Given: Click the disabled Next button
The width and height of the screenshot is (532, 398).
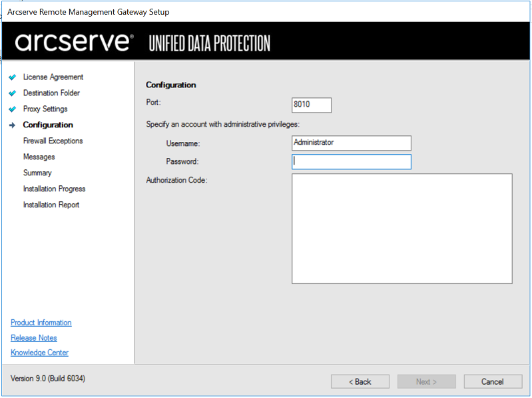Looking at the screenshot, I should [x=427, y=382].
